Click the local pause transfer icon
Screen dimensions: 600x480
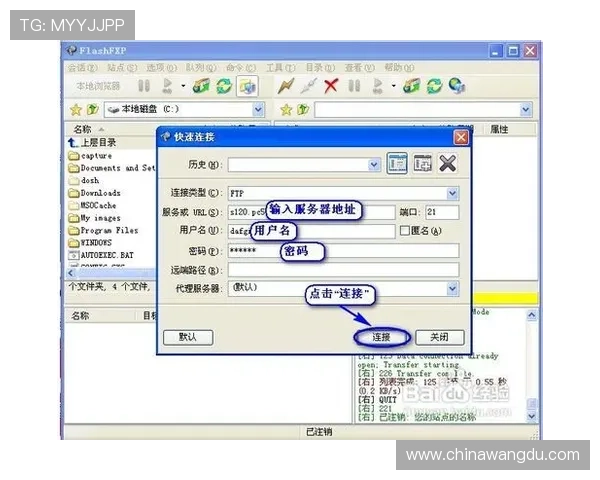pos(144,86)
